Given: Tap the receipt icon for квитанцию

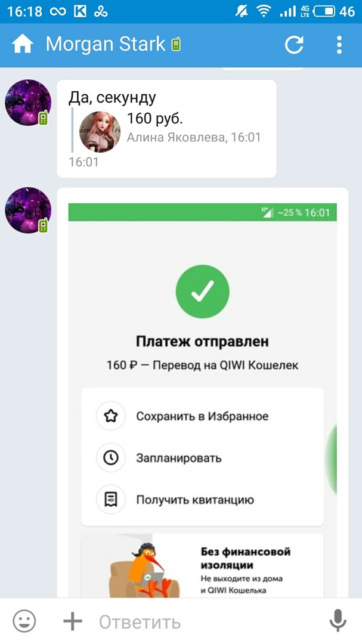Looking at the screenshot, I should click(x=110, y=500).
